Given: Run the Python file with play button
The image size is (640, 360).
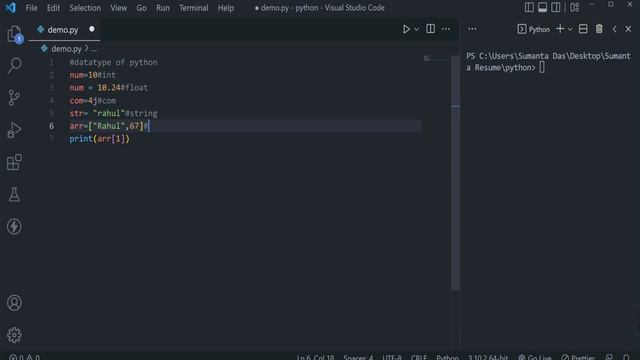Looking at the screenshot, I should tap(406, 29).
